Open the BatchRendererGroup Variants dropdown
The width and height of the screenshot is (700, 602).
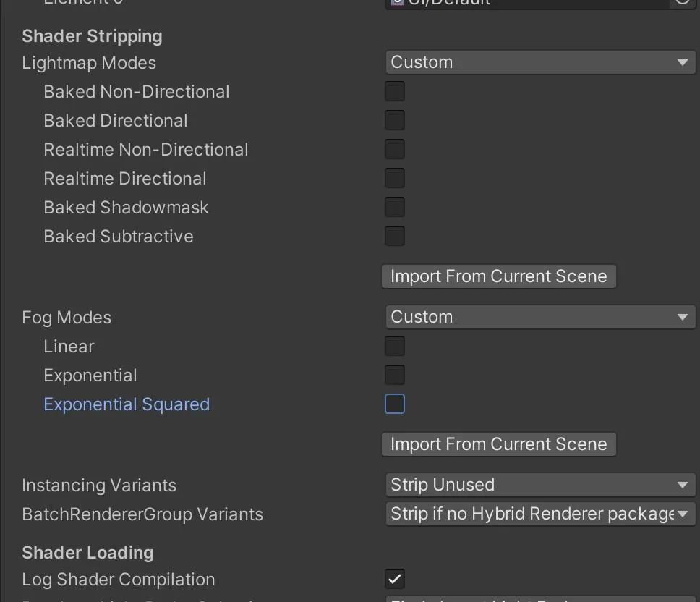click(539, 514)
